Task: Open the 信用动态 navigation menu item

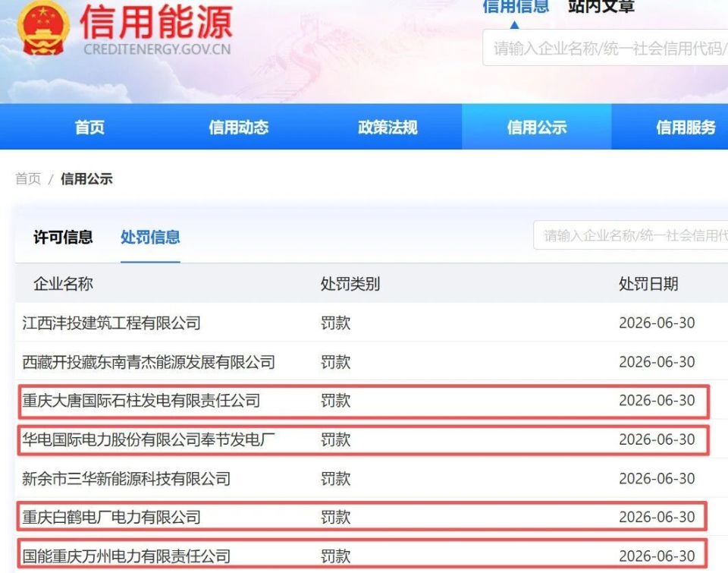Action: pos(238,127)
